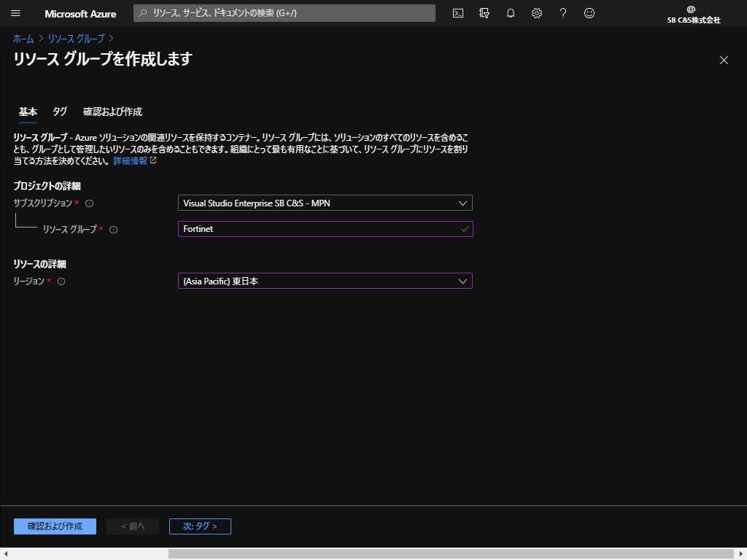Screen dimensions: 747x560
Task: Open the hamburger portal menu
Action: [16, 13]
